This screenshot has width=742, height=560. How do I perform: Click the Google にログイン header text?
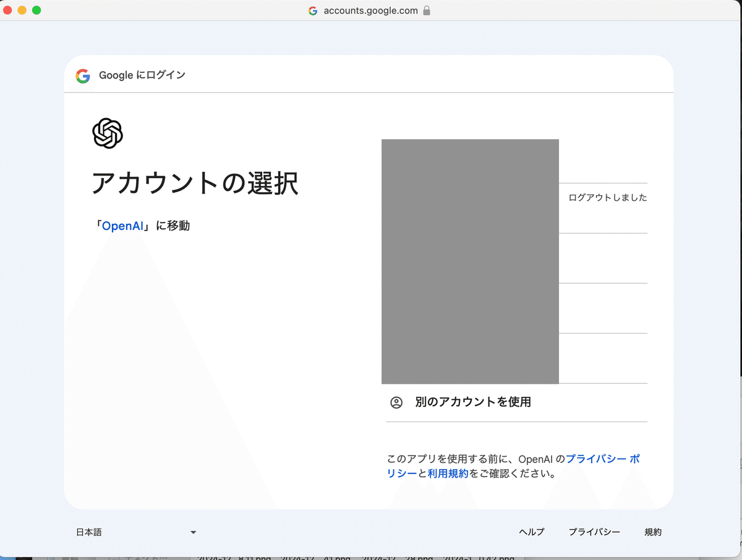[142, 75]
